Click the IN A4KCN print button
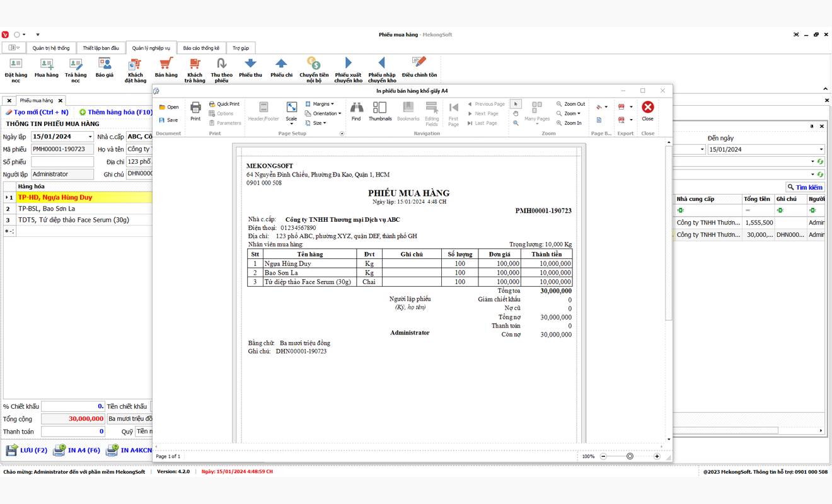This screenshot has width=832, height=504. (130, 450)
